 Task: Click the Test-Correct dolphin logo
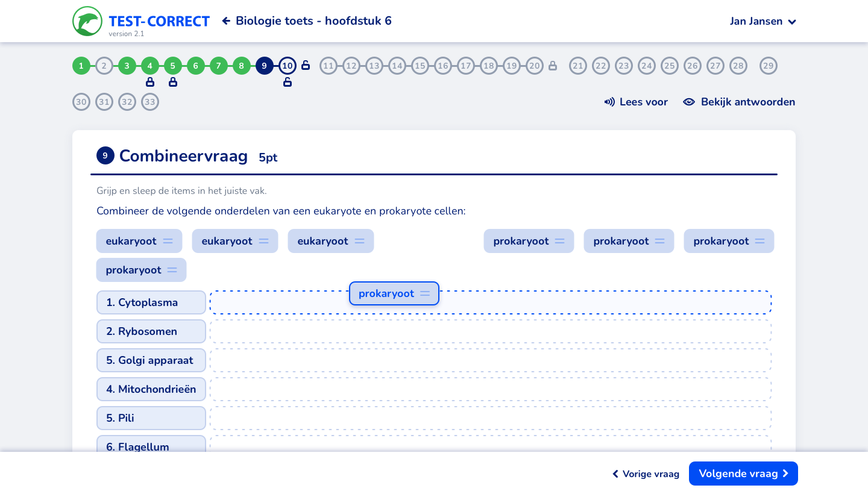pyautogui.click(x=87, y=21)
